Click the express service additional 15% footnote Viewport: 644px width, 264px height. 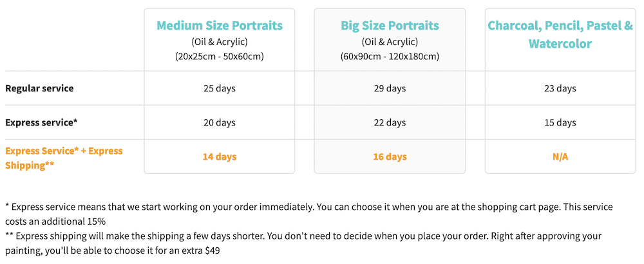click(x=309, y=214)
